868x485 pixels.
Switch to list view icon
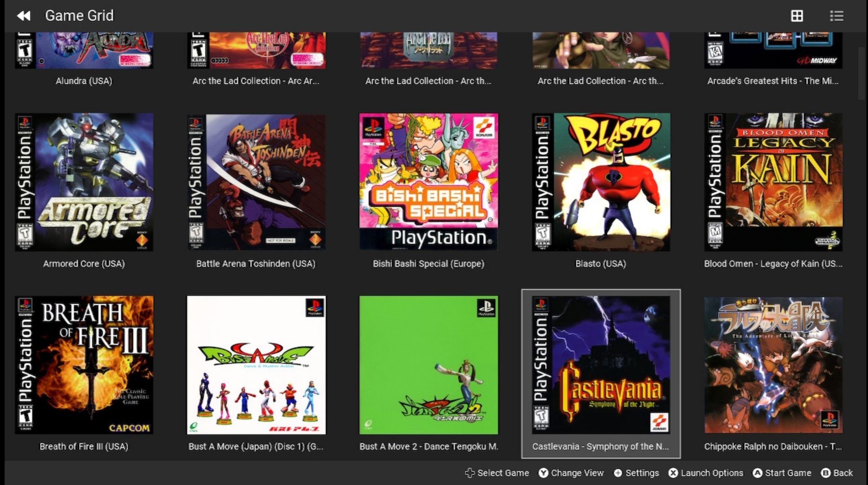click(836, 16)
